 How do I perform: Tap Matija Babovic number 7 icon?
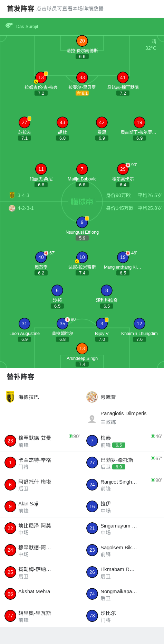[x=82, y=169]
